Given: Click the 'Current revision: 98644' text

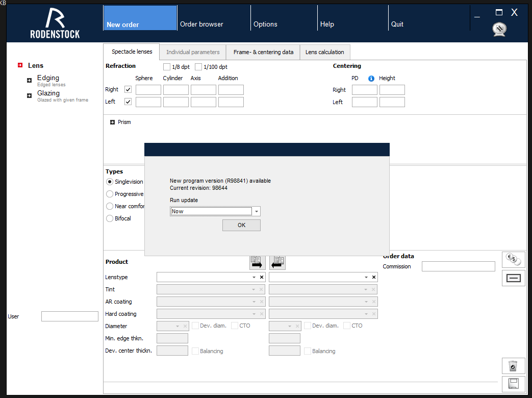Looking at the screenshot, I should (198, 188).
